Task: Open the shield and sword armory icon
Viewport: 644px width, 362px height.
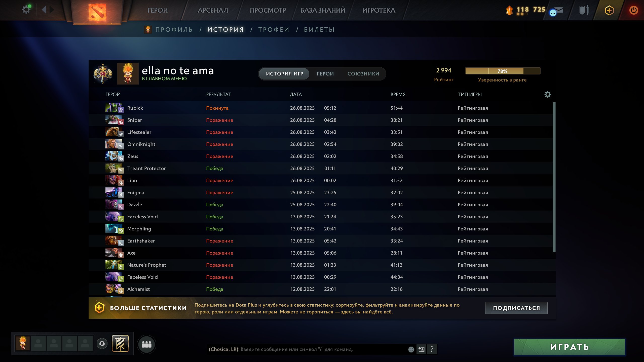Action: (x=584, y=10)
